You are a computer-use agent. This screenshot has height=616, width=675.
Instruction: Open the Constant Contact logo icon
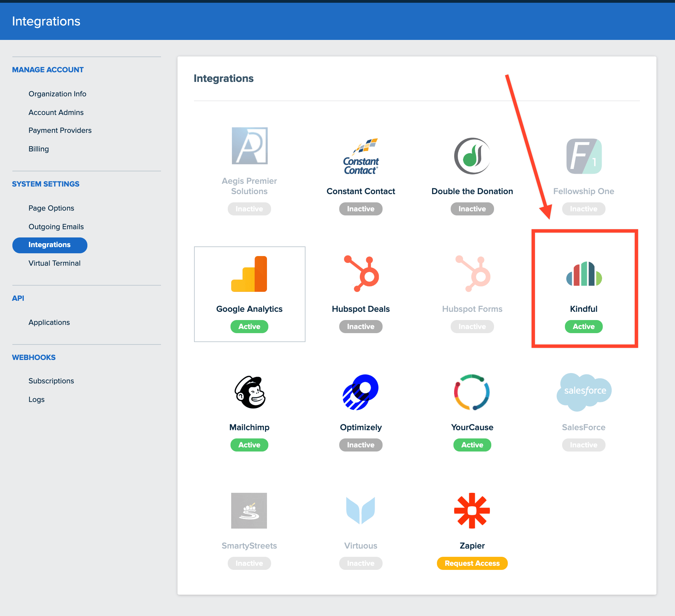(361, 157)
